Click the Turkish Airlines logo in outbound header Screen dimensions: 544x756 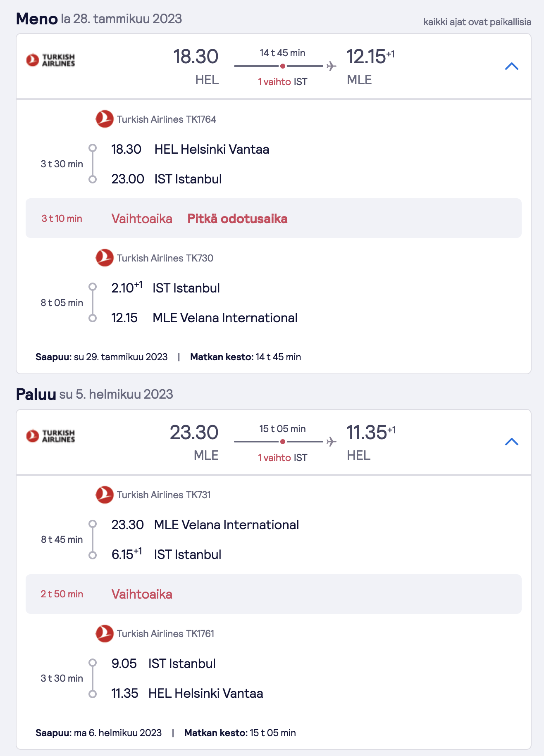[x=50, y=60]
